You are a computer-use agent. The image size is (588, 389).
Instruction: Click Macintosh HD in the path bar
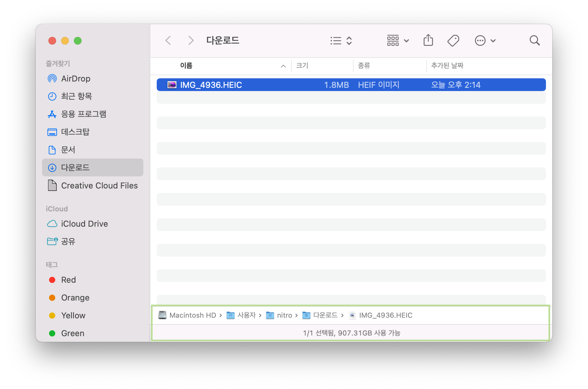pos(187,315)
